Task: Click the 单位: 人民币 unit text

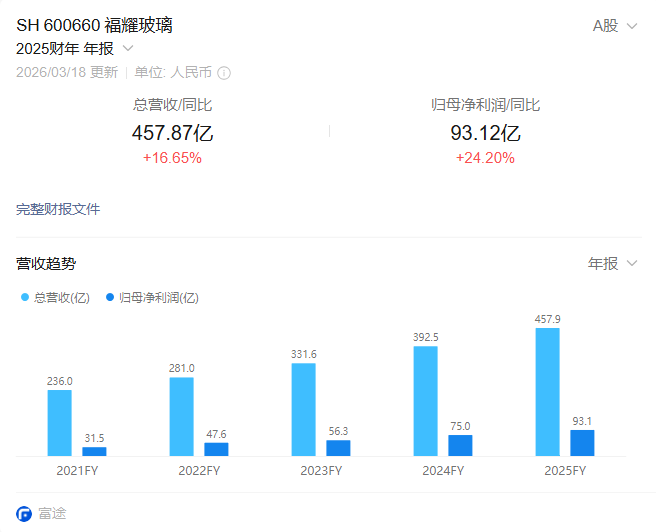Action: (x=173, y=72)
